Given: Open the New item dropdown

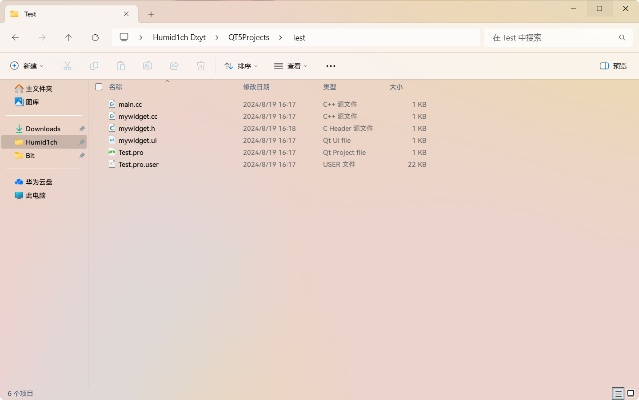Looking at the screenshot, I should tap(27, 66).
